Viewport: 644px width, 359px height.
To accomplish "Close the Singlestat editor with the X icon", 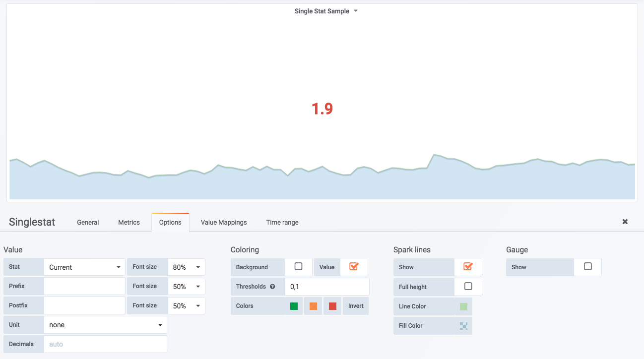I will pos(625,222).
